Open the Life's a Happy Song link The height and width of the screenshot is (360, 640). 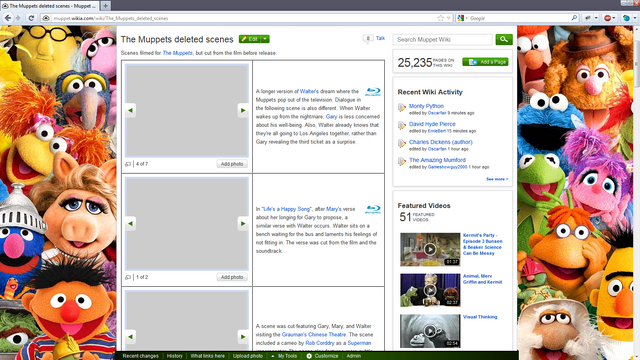(x=287, y=209)
